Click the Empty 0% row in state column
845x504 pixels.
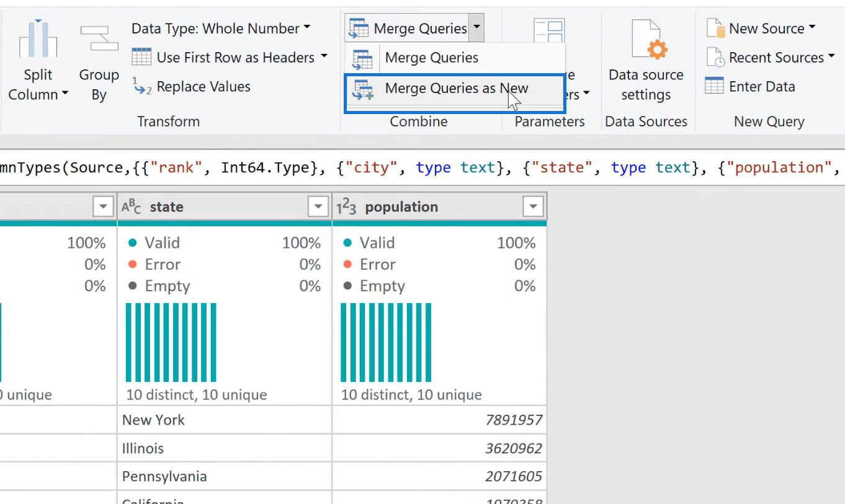(x=224, y=286)
